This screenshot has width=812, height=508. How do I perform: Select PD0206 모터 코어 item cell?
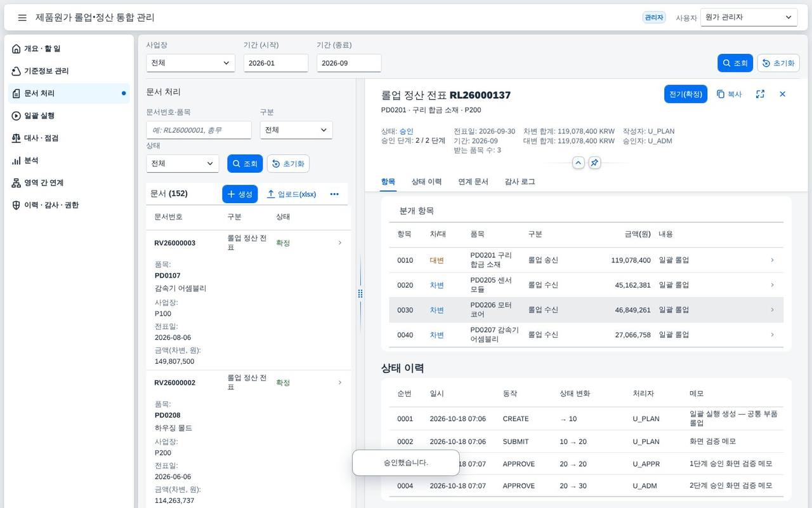[x=491, y=310]
